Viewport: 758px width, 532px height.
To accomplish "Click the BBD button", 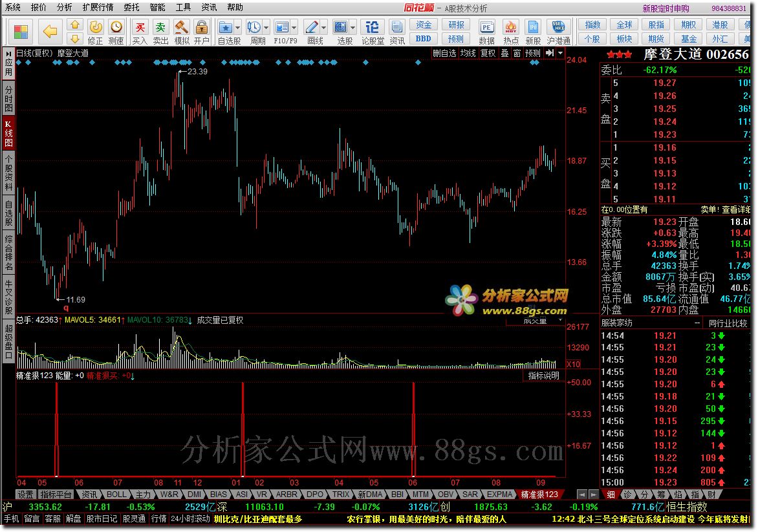I will [424, 39].
